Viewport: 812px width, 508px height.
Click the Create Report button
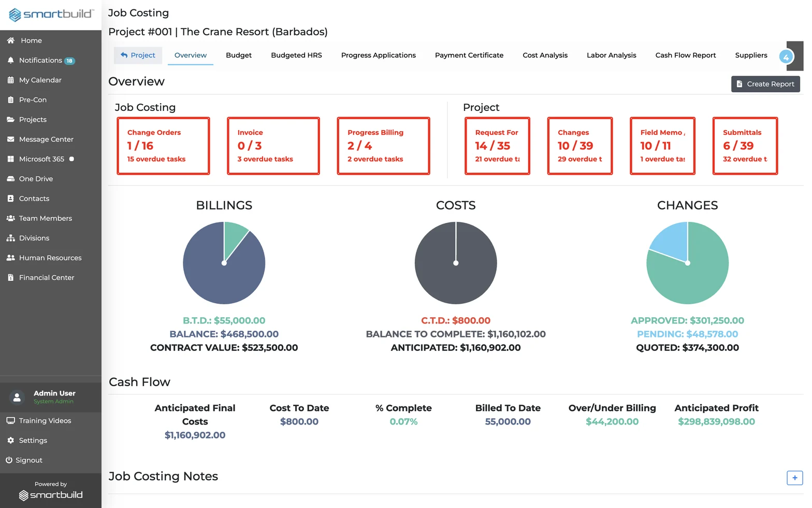tap(765, 84)
